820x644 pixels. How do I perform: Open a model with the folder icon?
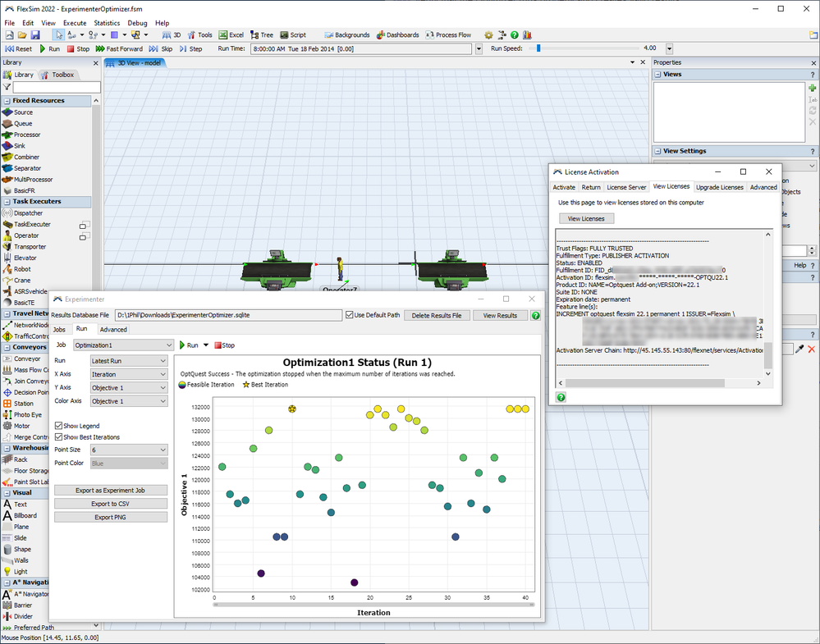[x=22, y=35]
